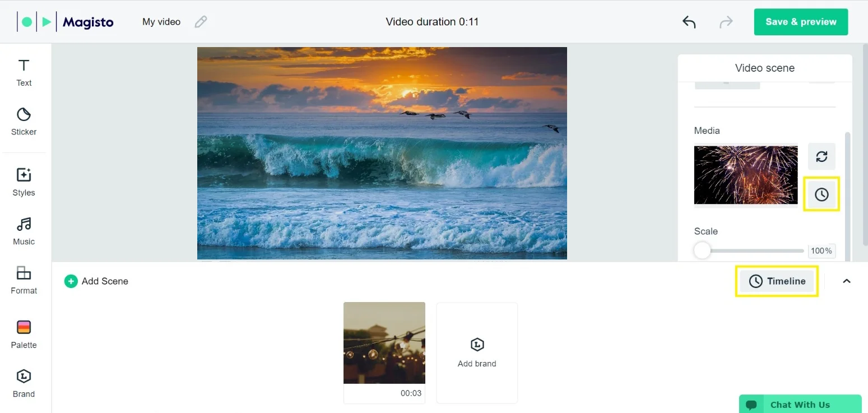The height and width of the screenshot is (413, 868).
Task: Click the Magisto logo
Action: click(x=66, y=22)
